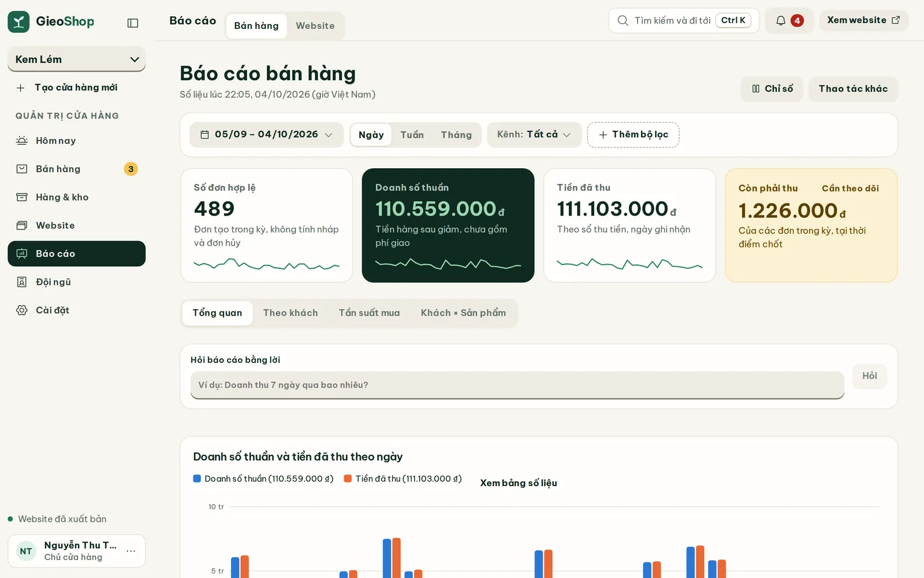Toggle Doanh số thuần legend series
Image resolution: width=924 pixels, height=578 pixels.
pyautogui.click(x=263, y=479)
